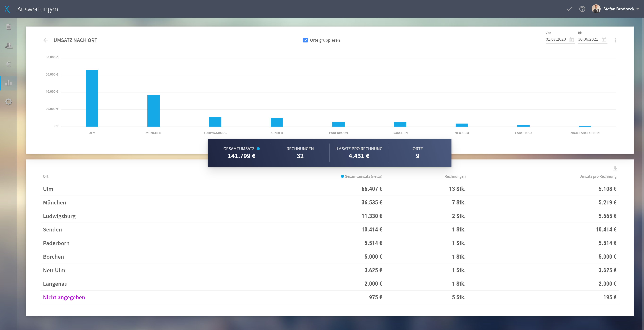The width and height of the screenshot is (644, 330).
Task: Click the München bar in chart
Action: [153, 111]
